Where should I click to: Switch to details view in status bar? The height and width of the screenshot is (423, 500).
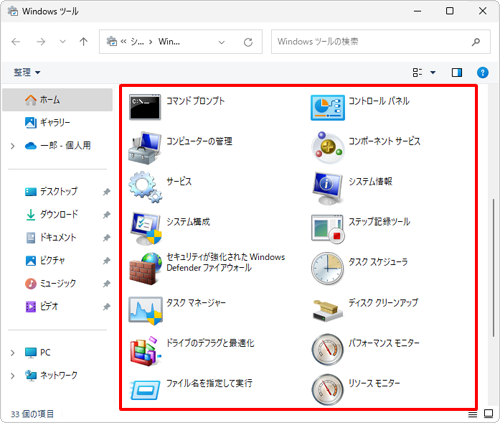pyautogui.click(x=472, y=414)
